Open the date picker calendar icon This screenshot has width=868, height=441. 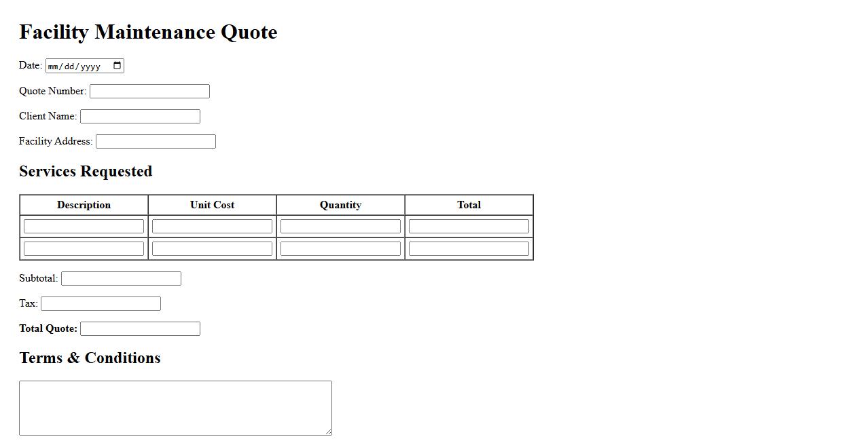pos(117,66)
